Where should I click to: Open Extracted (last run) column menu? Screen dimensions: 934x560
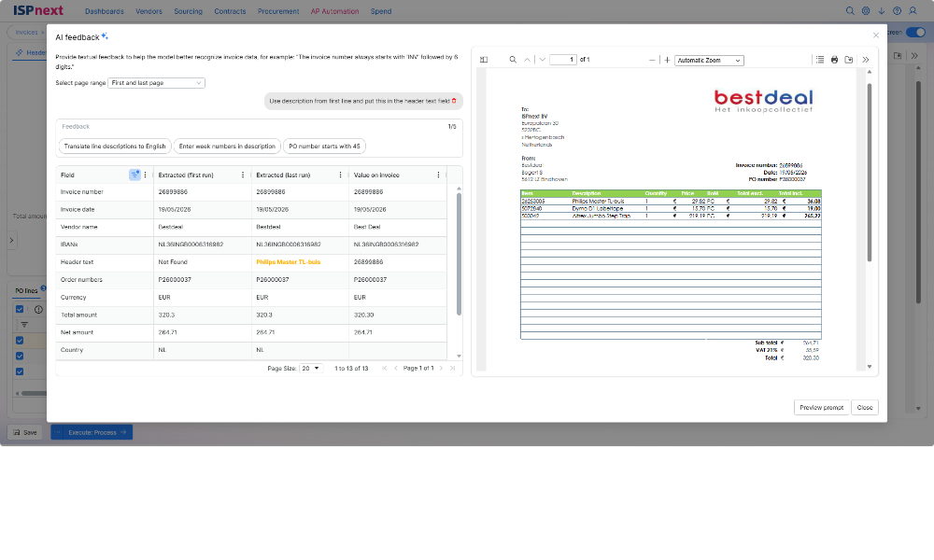[340, 175]
